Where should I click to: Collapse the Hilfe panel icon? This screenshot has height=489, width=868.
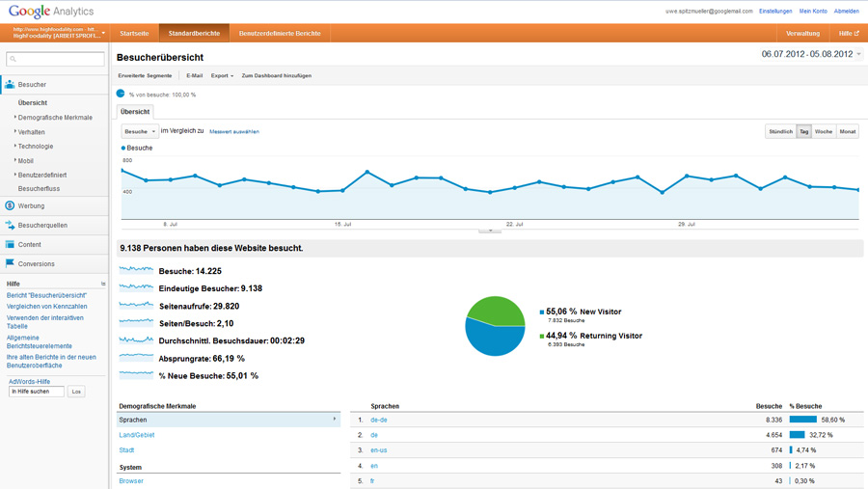(x=103, y=284)
